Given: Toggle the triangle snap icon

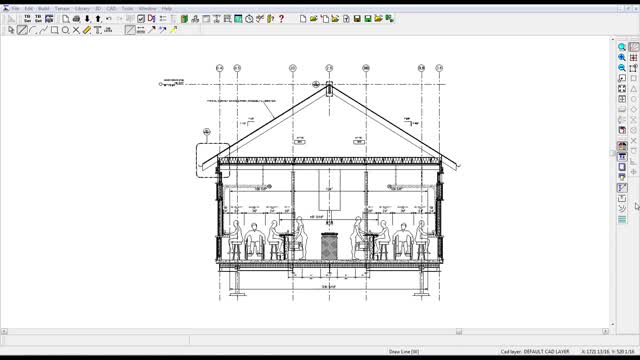Looking at the screenshot, I should point(633,89).
